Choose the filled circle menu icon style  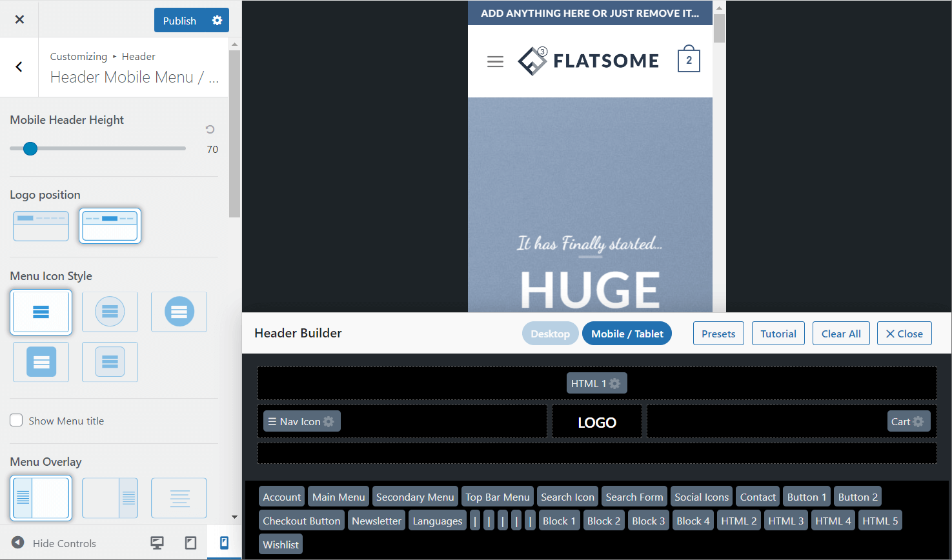(x=179, y=312)
